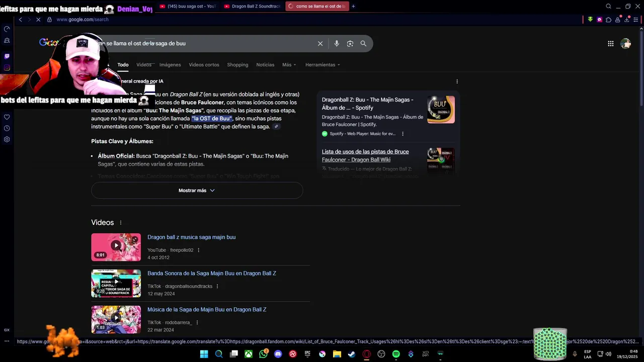Switch to the Noticias results tab
Image resolution: width=644 pixels, height=362 pixels.
[x=265, y=65]
